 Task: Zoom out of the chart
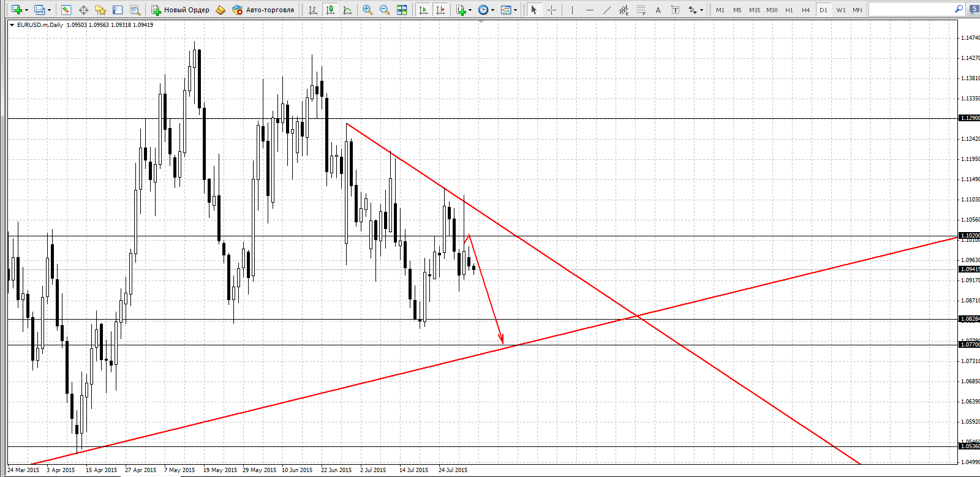tap(385, 10)
